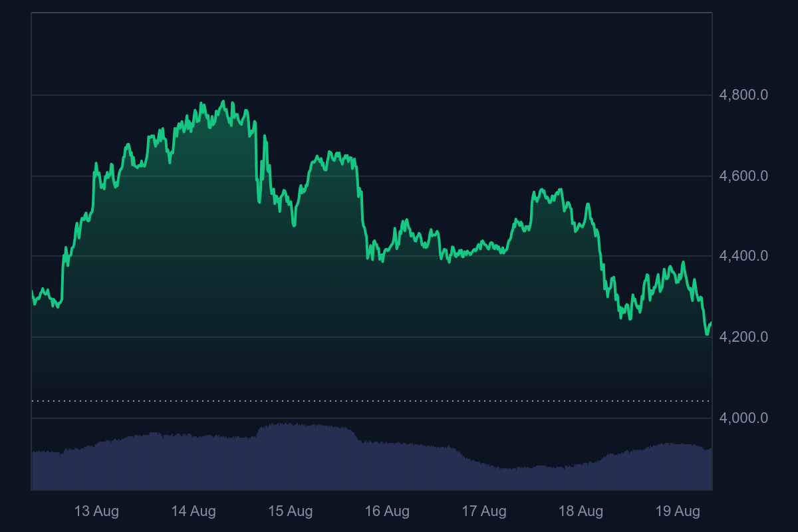The width and height of the screenshot is (798, 532).
Task: Click the 15 Aug axis label
Action: click(290, 511)
